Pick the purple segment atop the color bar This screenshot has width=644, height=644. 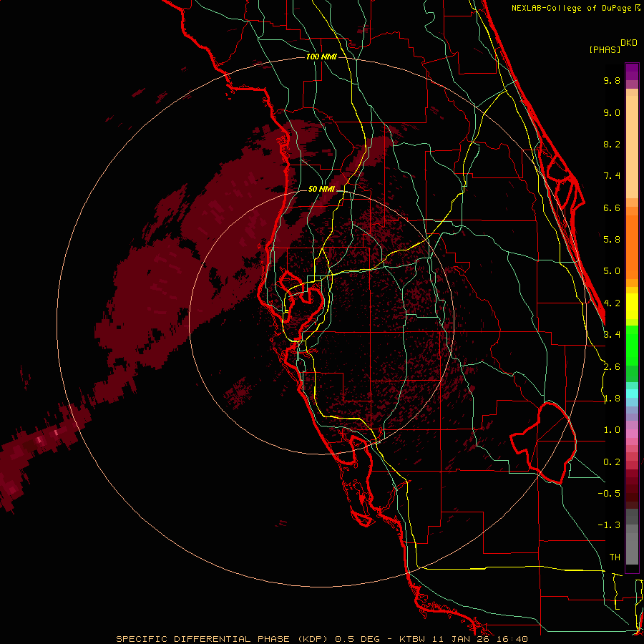point(632,72)
